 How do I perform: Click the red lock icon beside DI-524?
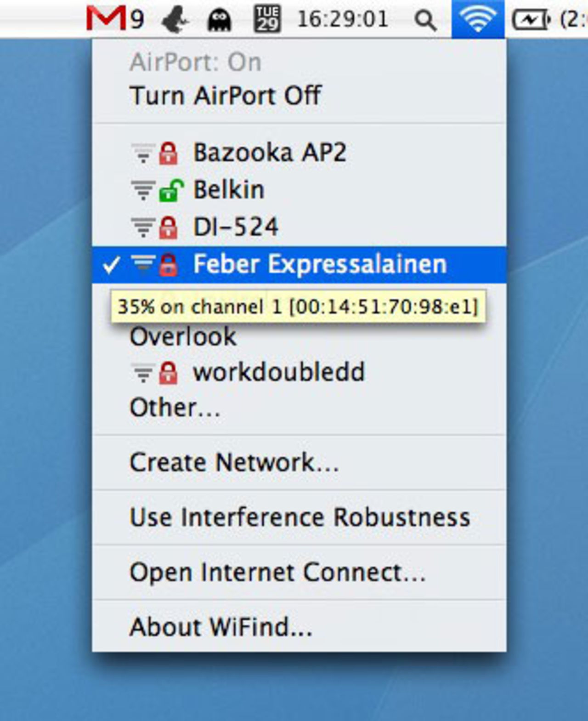[169, 227]
